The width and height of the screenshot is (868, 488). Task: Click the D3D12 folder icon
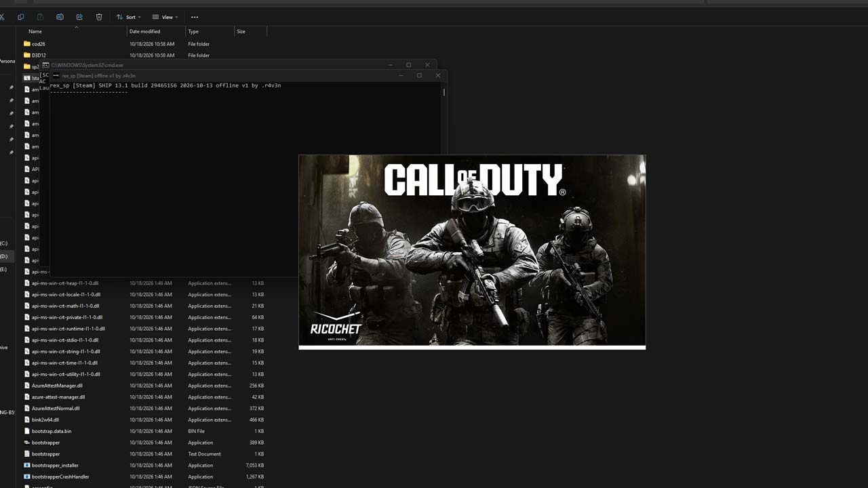(x=27, y=56)
